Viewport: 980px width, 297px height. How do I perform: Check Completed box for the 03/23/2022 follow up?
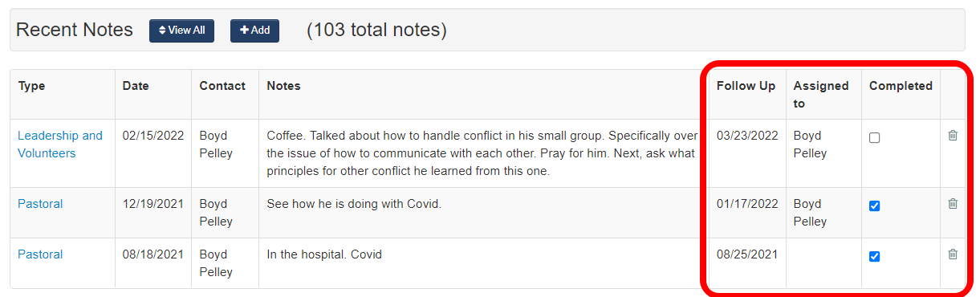pyautogui.click(x=875, y=138)
